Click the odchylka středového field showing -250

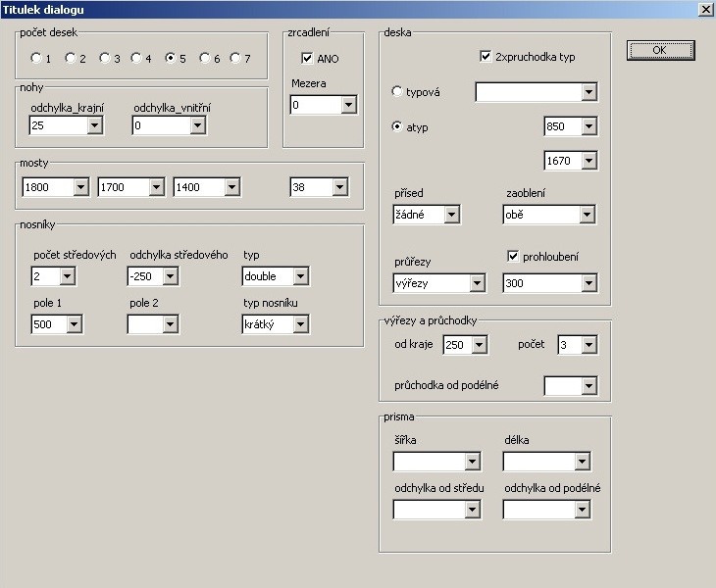point(145,276)
